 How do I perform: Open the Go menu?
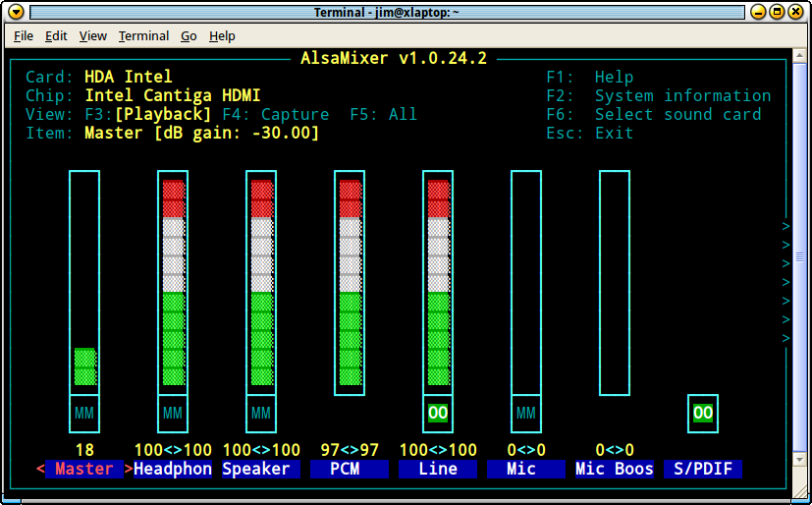click(x=189, y=35)
